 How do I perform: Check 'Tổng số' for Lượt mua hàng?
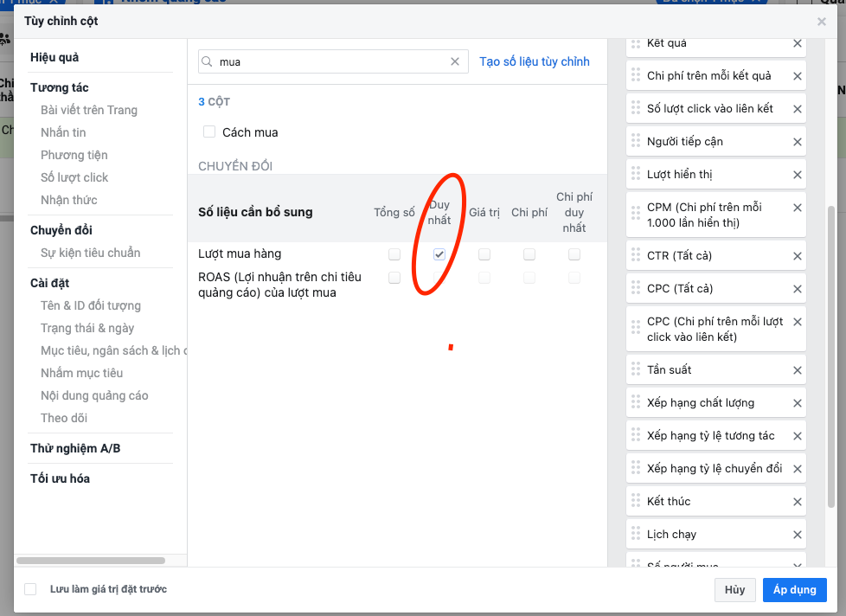pyautogui.click(x=394, y=254)
